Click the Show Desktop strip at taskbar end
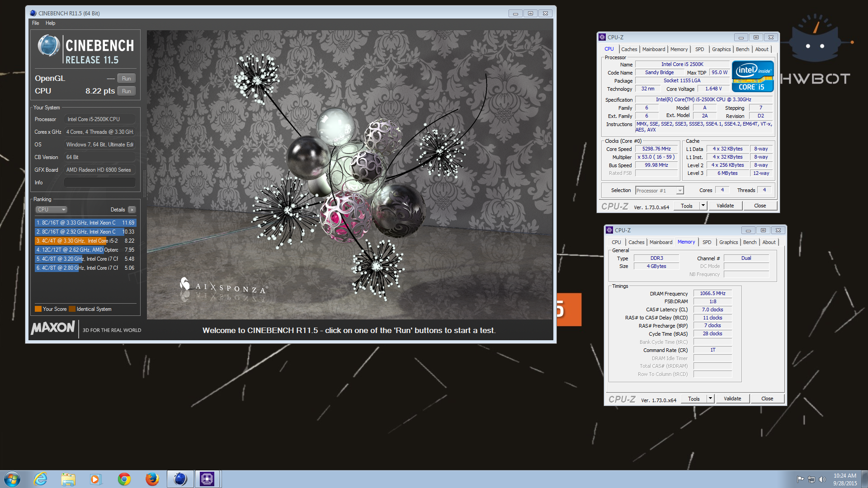This screenshot has width=868, height=488. click(x=865, y=479)
